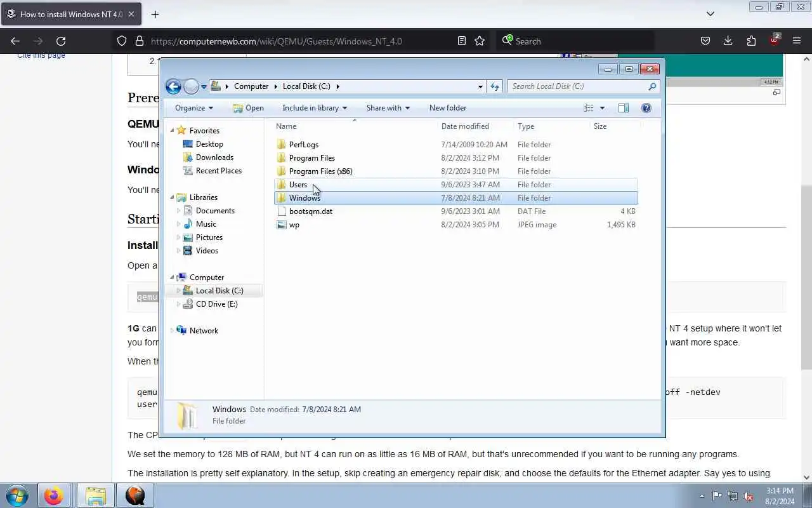Viewport: 812px width, 508px height.
Task: Click the Open toolbar button
Action: (x=248, y=108)
